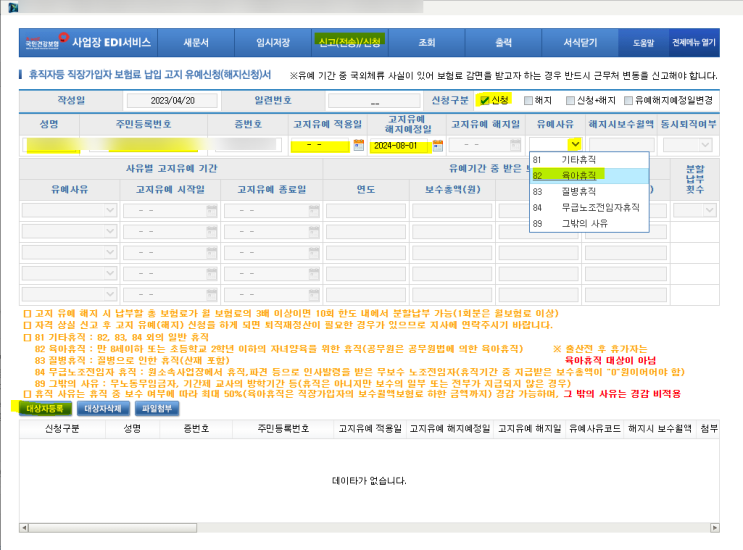The image size is (743, 550).
Task: Click the 해지시보수월액 input field
Action: pyautogui.click(x=622, y=144)
